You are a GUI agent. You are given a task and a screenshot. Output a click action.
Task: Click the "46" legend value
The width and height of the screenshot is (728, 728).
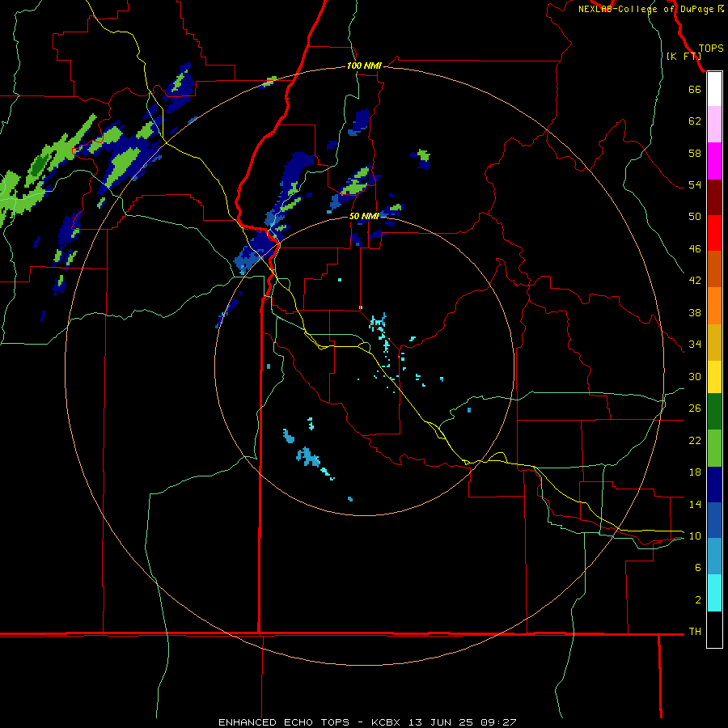point(695,249)
